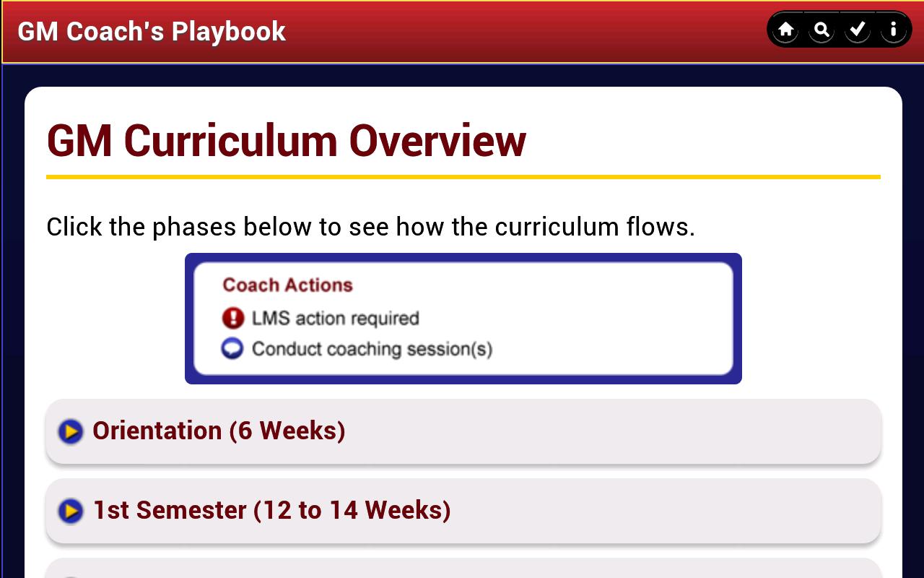Screen dimensions: 924x578
Task: Click the LMS action required label
Action: pyautogui.click(x=335, y=319)
